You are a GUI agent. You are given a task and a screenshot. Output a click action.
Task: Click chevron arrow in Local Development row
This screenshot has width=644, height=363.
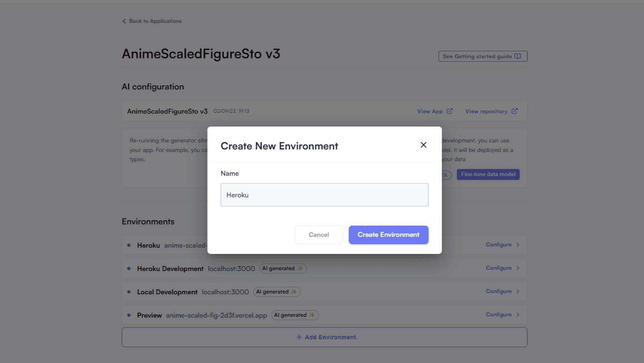(x=518, y=291)
